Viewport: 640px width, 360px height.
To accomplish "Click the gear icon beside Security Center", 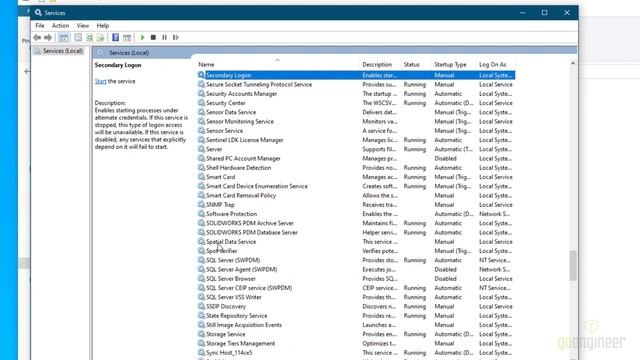I will [x=201, y=103].
